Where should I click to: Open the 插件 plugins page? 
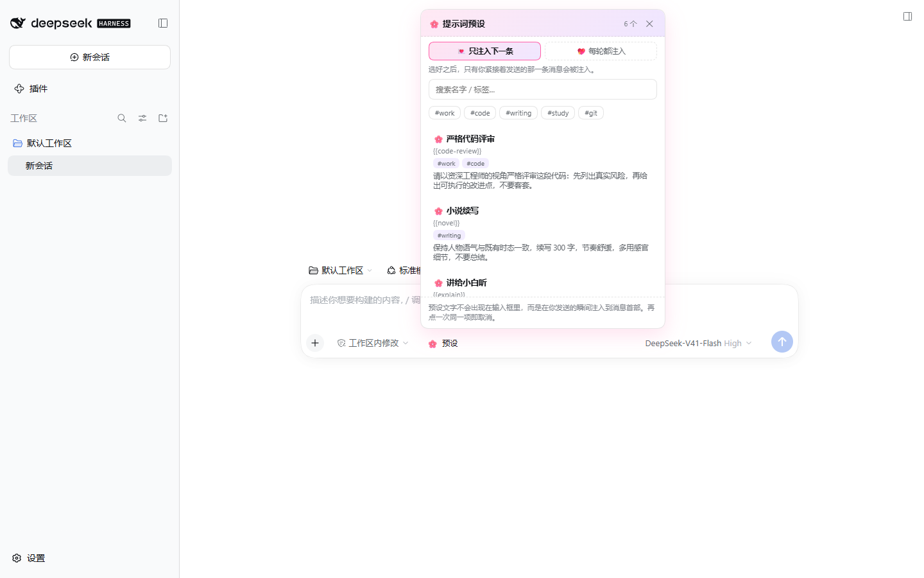tap(31, 89)
